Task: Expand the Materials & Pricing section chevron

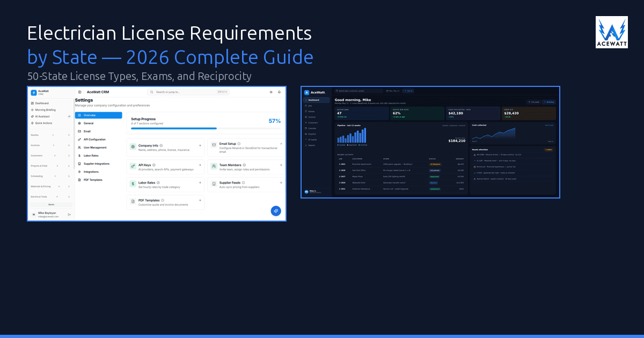Action: click(69, 186)
